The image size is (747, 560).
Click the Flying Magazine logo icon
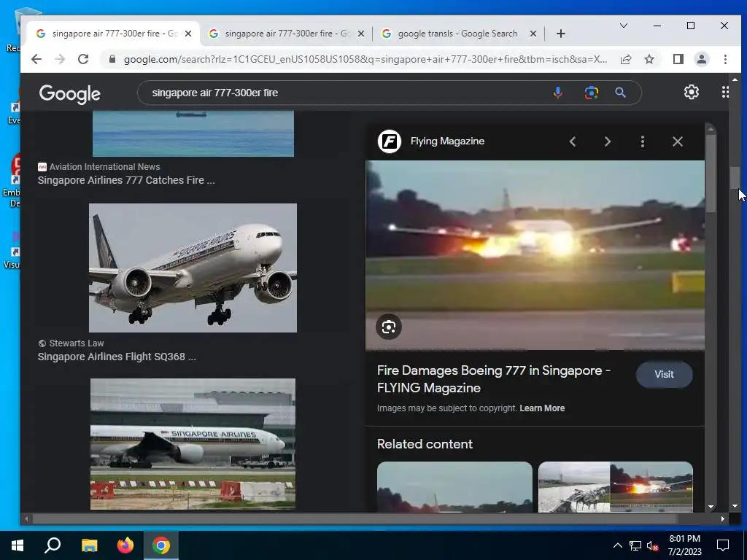(390, 141)
